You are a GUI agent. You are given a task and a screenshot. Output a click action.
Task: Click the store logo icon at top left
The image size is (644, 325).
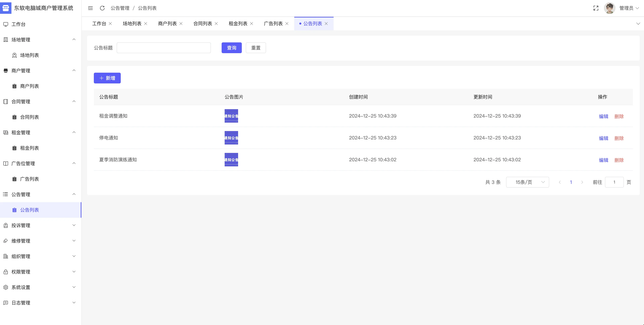click(x=6, y=8)
